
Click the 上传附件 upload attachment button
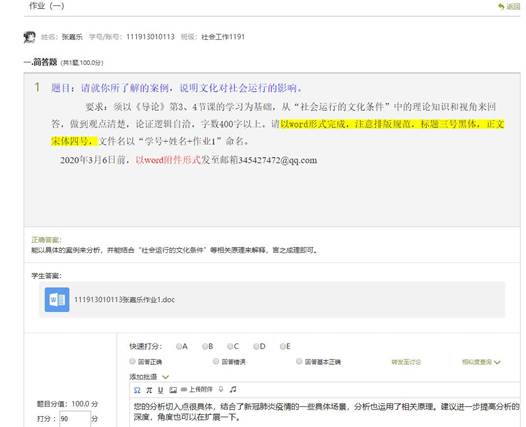(x=197, y=389)
